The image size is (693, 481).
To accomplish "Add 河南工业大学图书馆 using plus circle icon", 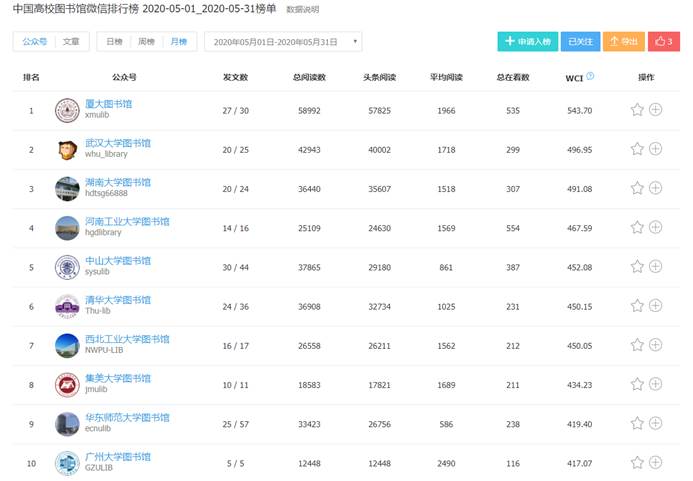I will tap(656, 227).
